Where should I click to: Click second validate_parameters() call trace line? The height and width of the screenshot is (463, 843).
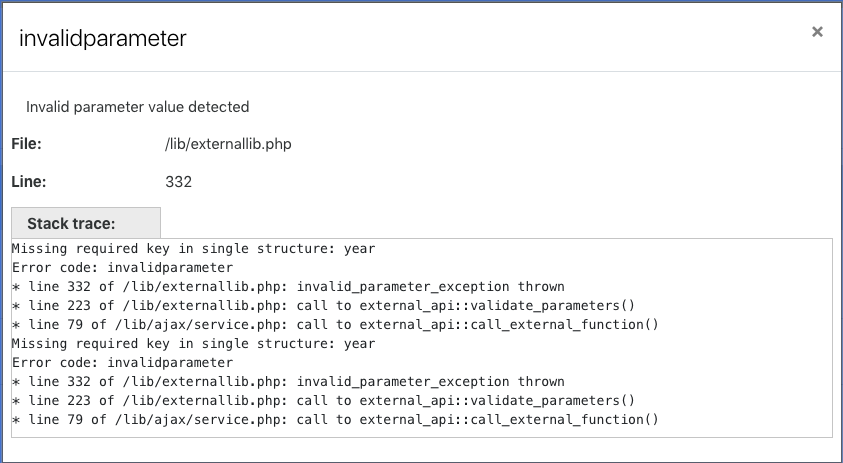[324, 401]
